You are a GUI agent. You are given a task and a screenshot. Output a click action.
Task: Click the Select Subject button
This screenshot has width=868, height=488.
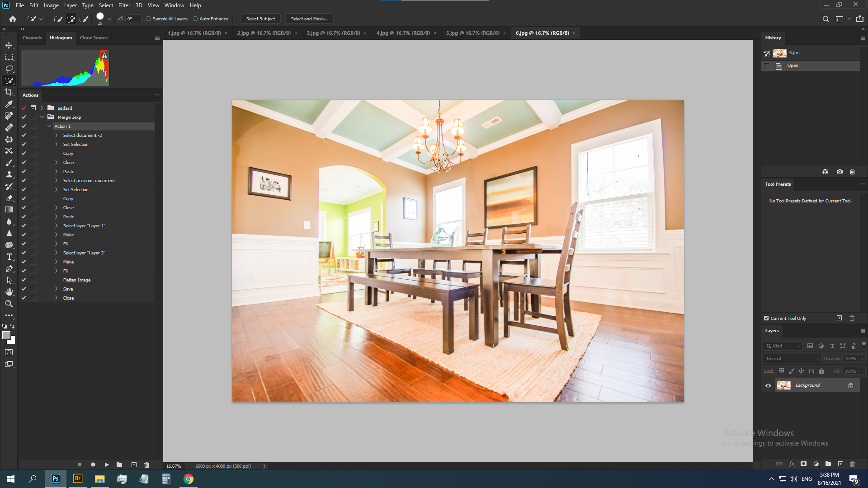pos(260,19)
